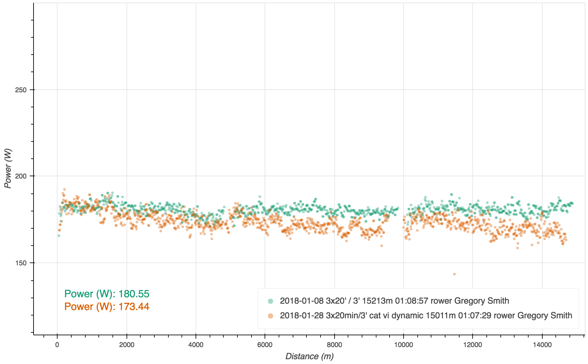
Task: Click the 14000 tick label on distance axis
Action: point(542,345)
